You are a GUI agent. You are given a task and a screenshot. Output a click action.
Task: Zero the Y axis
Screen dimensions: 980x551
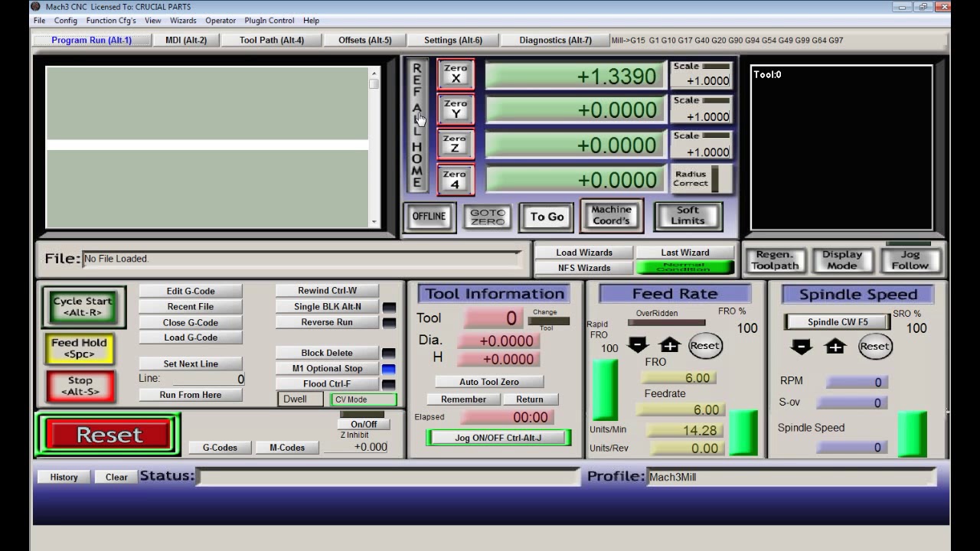tap(456, 109)
